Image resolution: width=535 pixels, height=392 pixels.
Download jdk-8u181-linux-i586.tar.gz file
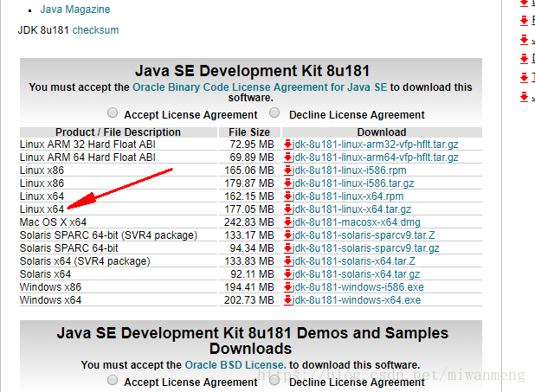click(x=353, y=183)
